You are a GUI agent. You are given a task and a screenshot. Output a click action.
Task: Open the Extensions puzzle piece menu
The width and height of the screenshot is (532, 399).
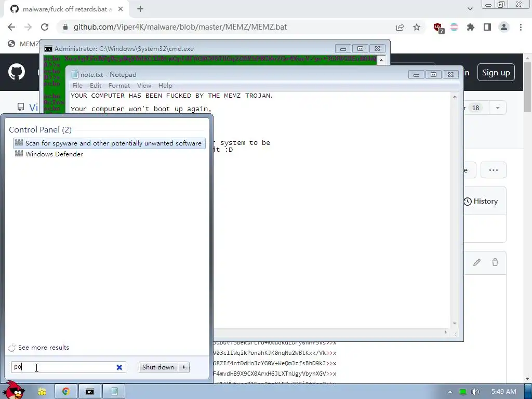point(471,27)
